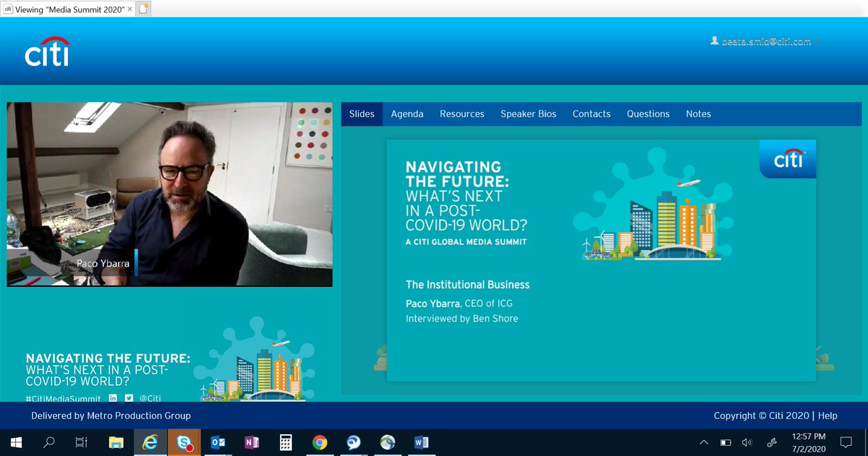Open the Resources tab
Viewport: 868px width, 456px height.
462,114
